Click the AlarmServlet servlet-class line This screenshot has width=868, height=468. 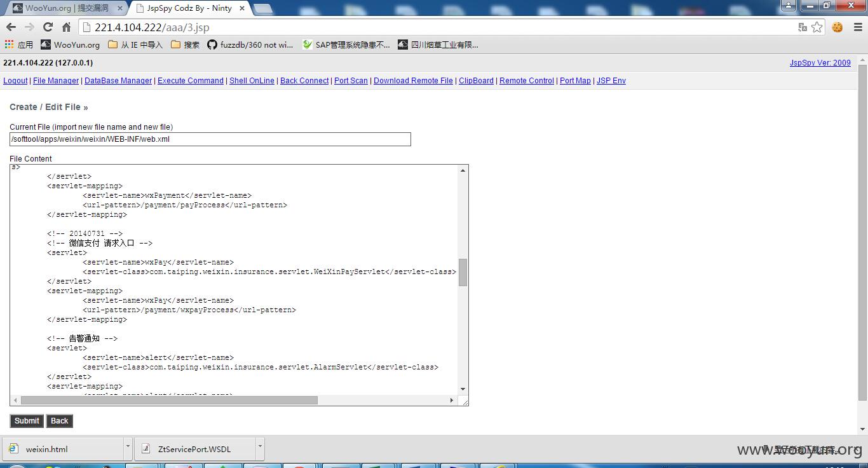coord(261,367)
